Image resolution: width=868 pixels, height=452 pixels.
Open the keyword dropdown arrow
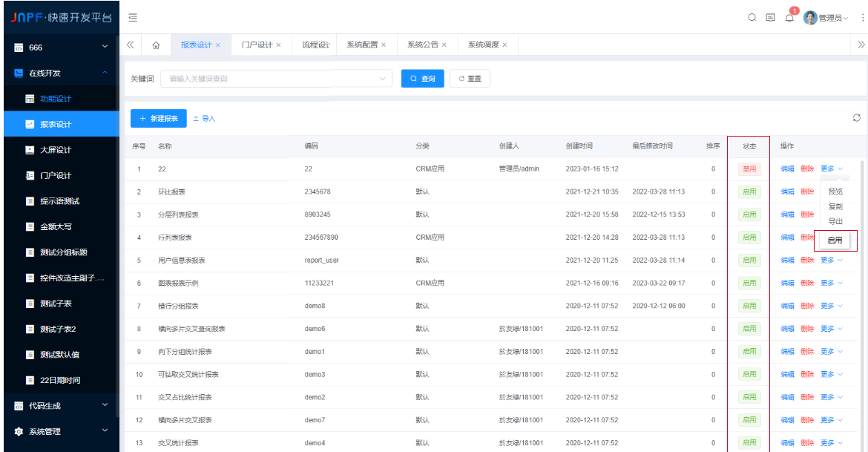coord(383,79)
